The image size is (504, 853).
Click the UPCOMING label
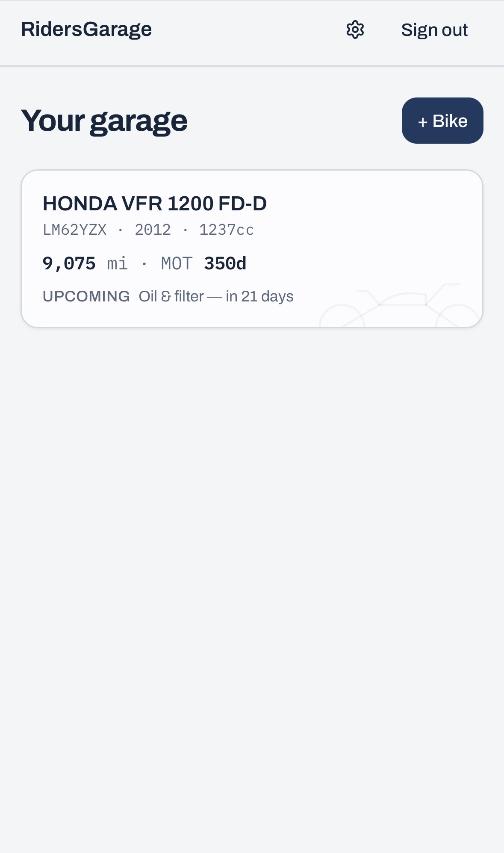86,296
